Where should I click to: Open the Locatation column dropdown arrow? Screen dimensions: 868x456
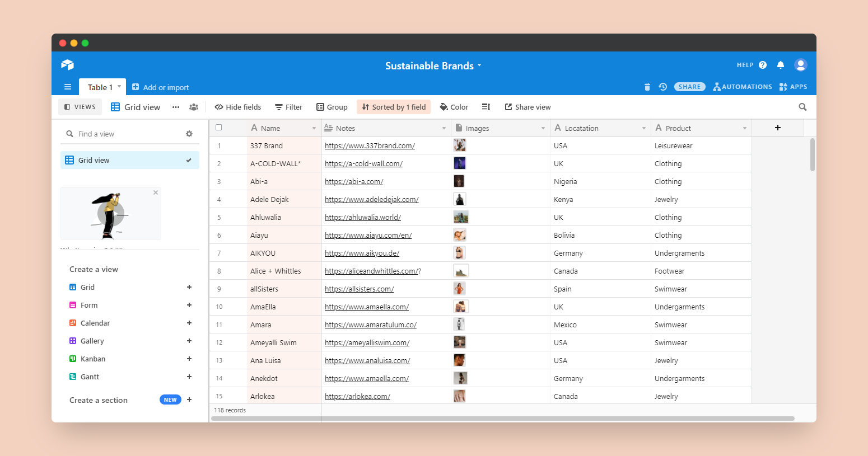click(x=644, y=128)
